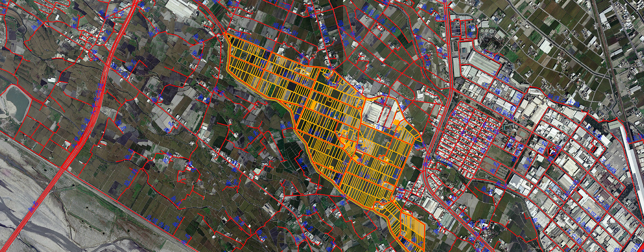Click the 工九路 road label
Viewport: 644px width, 252px height.
coord(608,166)
